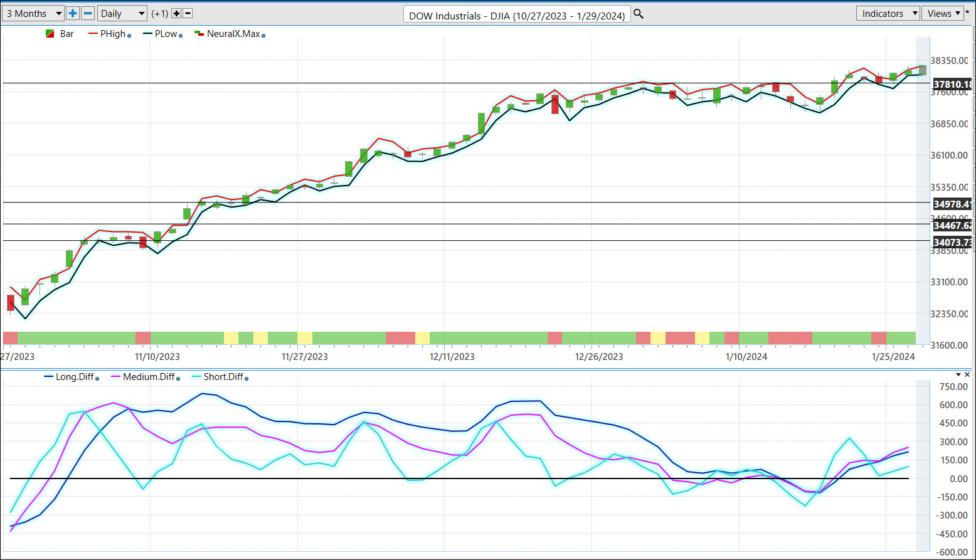Click the 36100.00 price axis label

[950, 156]
